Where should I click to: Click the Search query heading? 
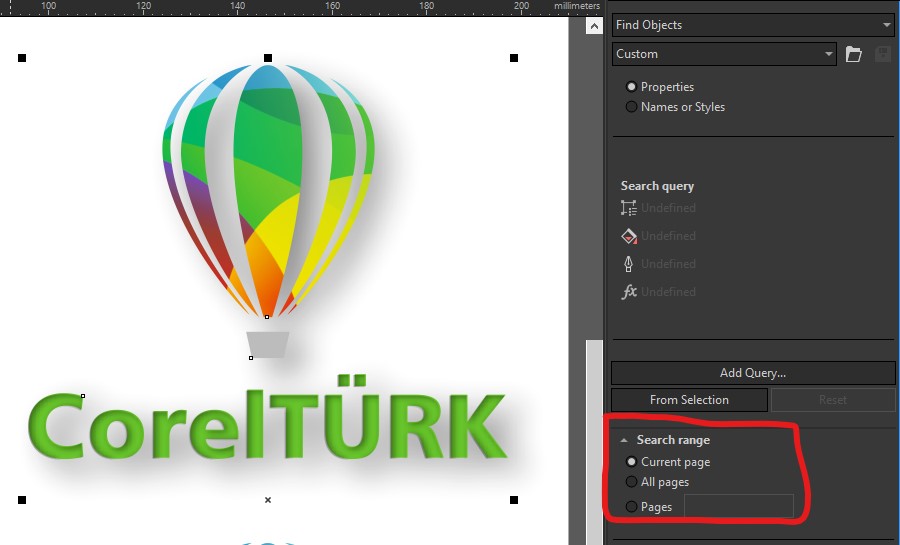[657, 186]
